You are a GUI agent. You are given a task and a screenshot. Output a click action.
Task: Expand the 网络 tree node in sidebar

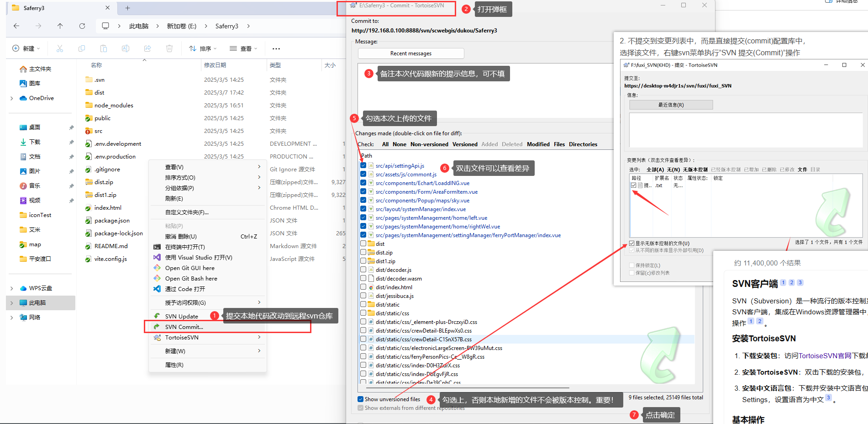coord(11,318)
